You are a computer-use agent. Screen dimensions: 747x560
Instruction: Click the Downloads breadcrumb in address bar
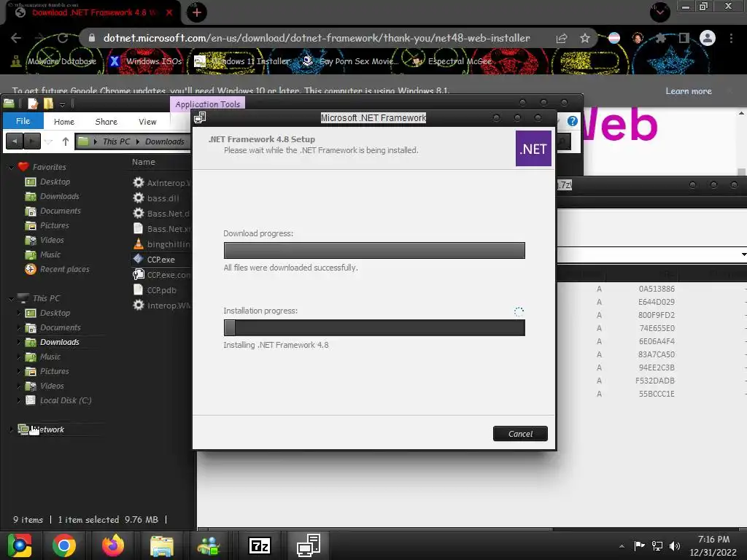(x=164, y=141)
